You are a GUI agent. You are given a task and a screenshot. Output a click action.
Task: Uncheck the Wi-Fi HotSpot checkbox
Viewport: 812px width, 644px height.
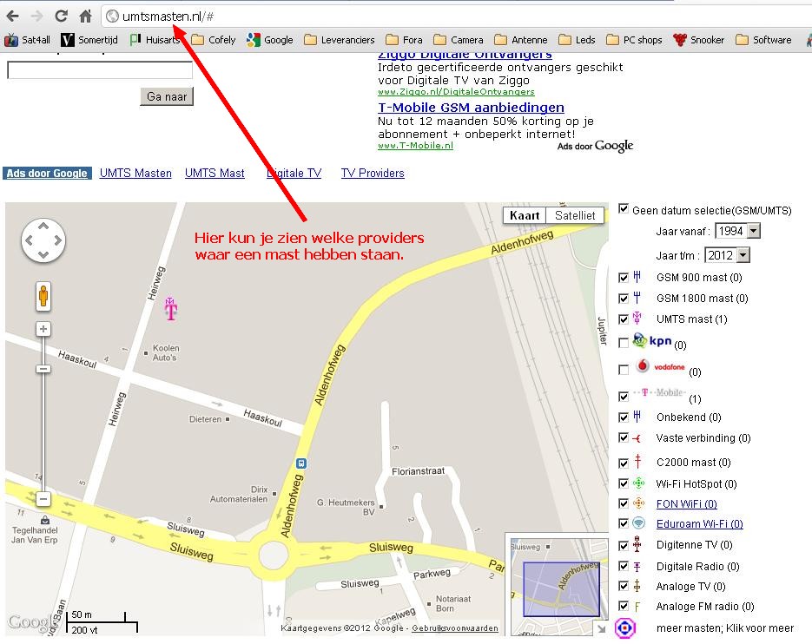coord(624,483)
